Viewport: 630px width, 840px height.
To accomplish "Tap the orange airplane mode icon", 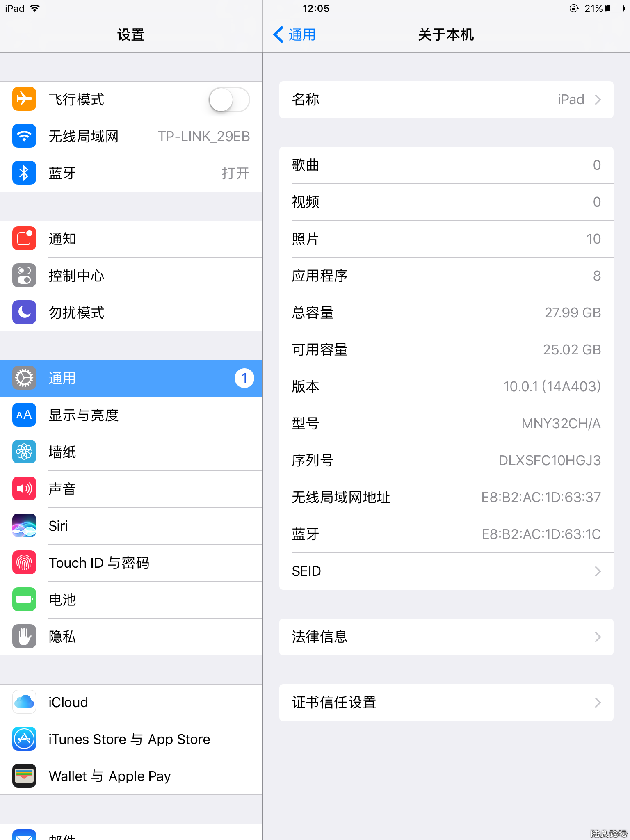I will click(x=24, y=99).
